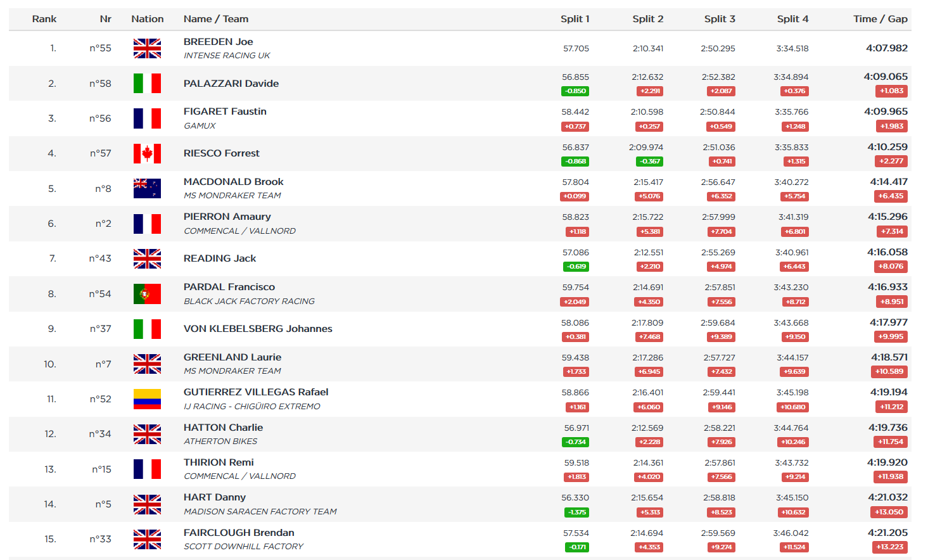Click the Time / Gap column header
The height and width of the screenshot is (560, 928).
pos(880,19)
